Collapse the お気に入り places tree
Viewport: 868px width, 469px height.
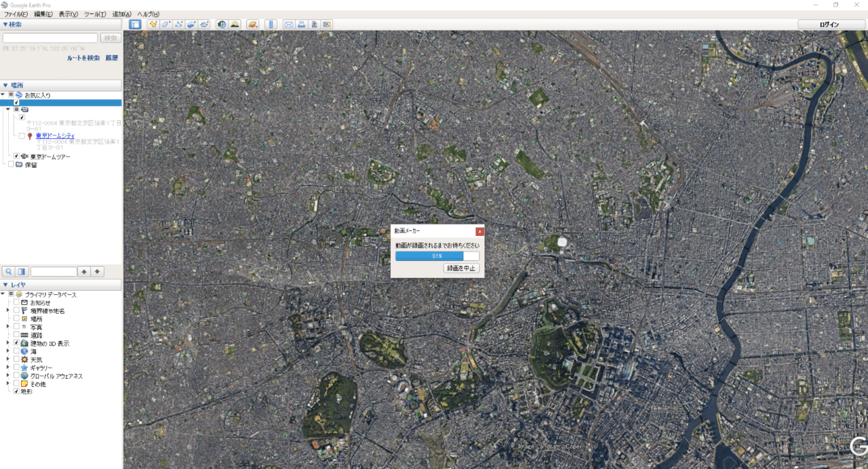3,94
